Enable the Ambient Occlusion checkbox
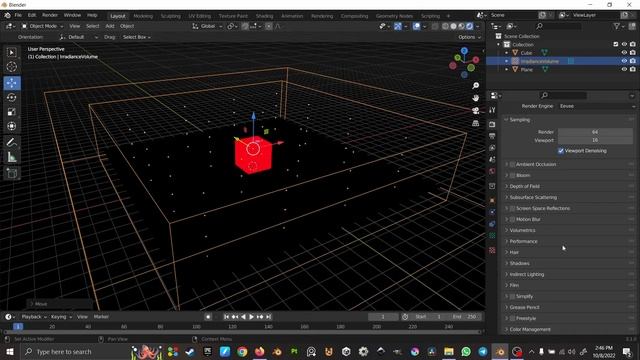 tap(512, 164)
